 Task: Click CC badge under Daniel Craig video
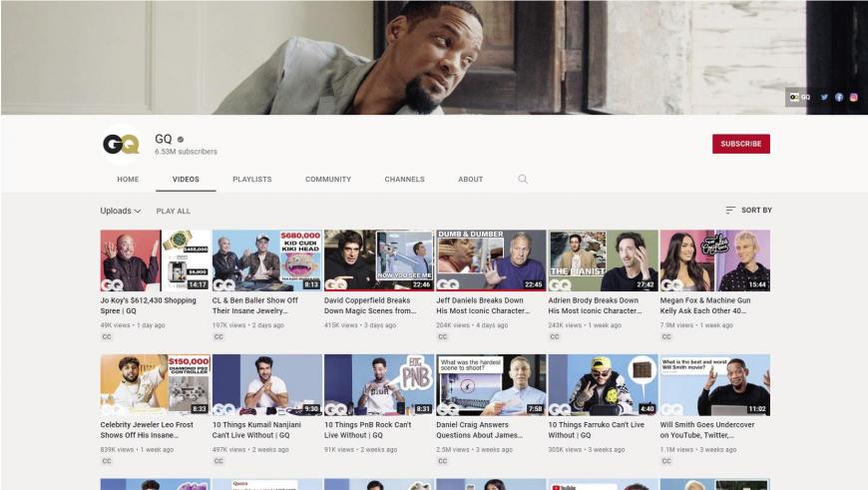[x=442, y=461]
